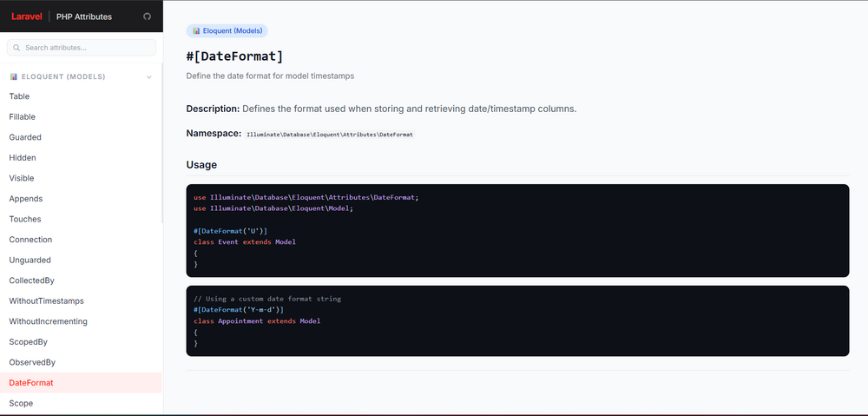Click the #[DateFormat] page heading
Screen dimensions: 868x416
(x=234, y=56)
